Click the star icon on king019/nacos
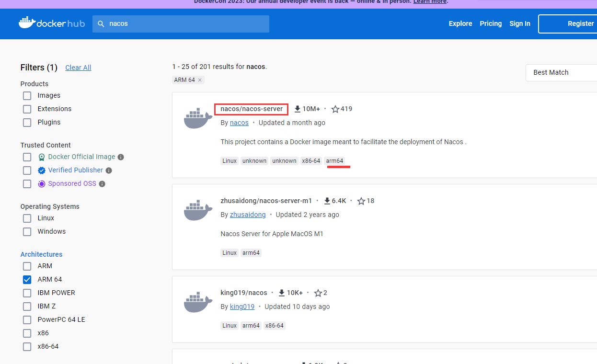The height and width of the screenshot is (364, 597). click(x=318, y=293)
